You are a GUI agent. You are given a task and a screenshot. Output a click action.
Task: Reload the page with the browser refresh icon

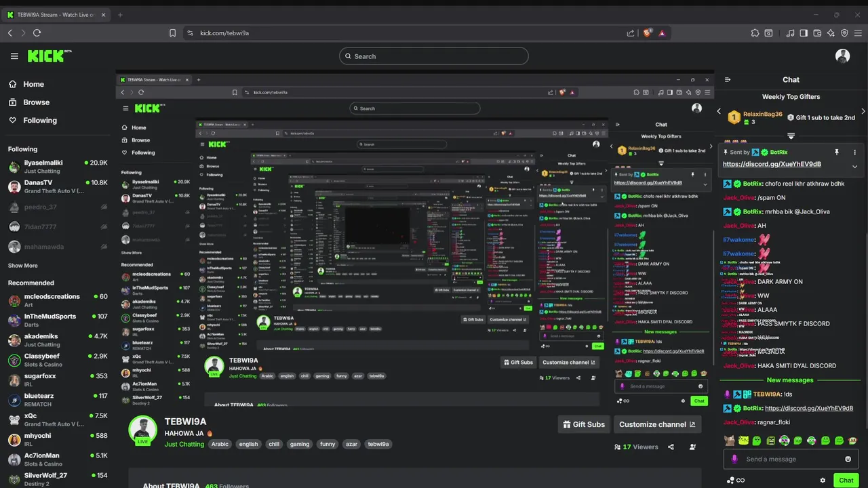(37, 33)
